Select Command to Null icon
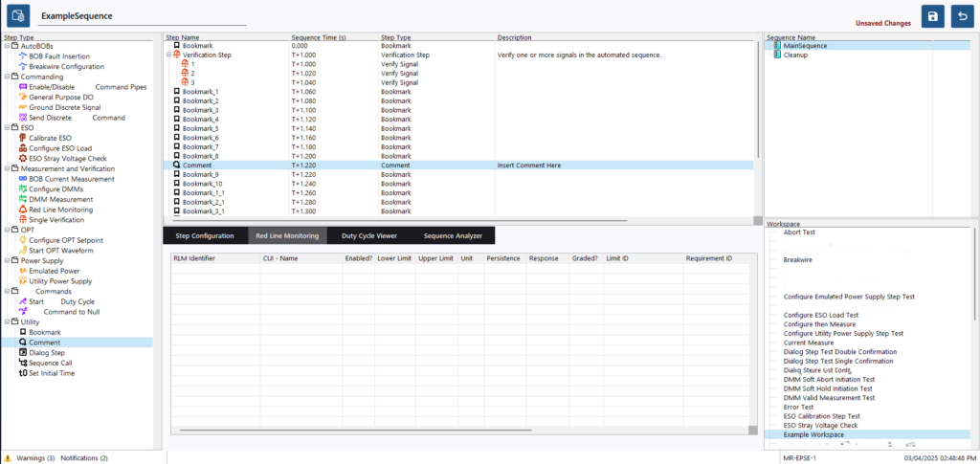 tap(24, 312)
